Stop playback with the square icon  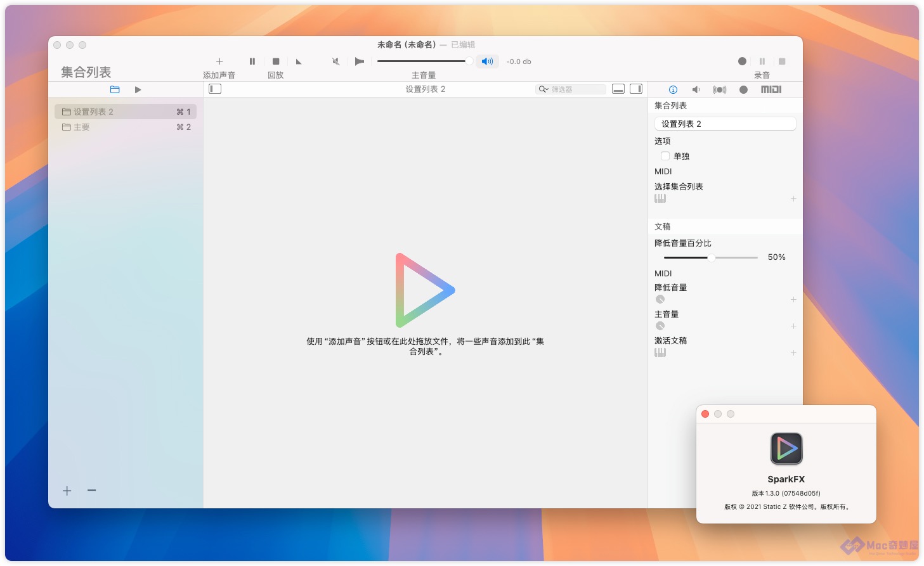pos(276,61)
